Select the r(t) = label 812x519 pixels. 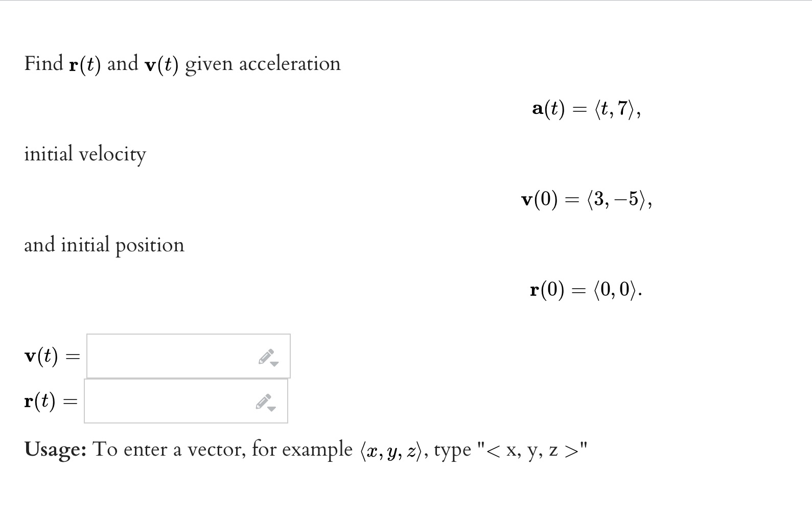point(50,402)
